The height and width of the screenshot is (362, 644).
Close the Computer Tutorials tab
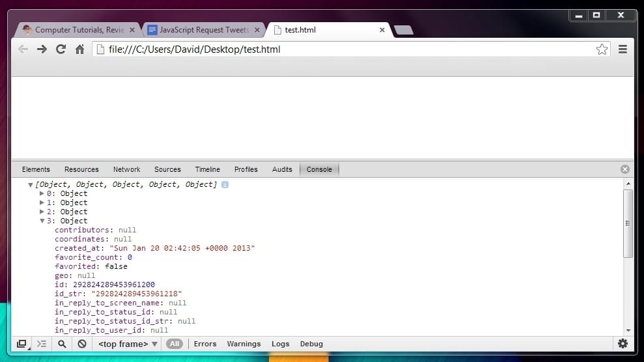tap(132, 30)
